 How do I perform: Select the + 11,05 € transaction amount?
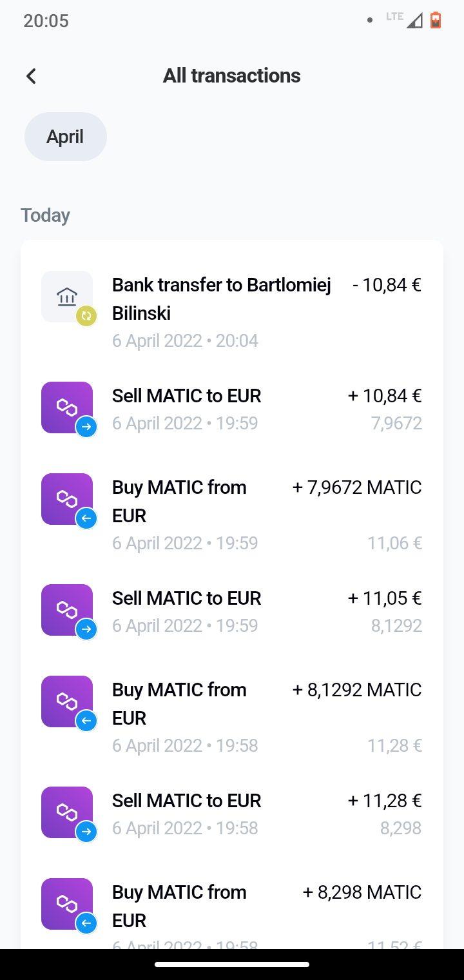385,598
